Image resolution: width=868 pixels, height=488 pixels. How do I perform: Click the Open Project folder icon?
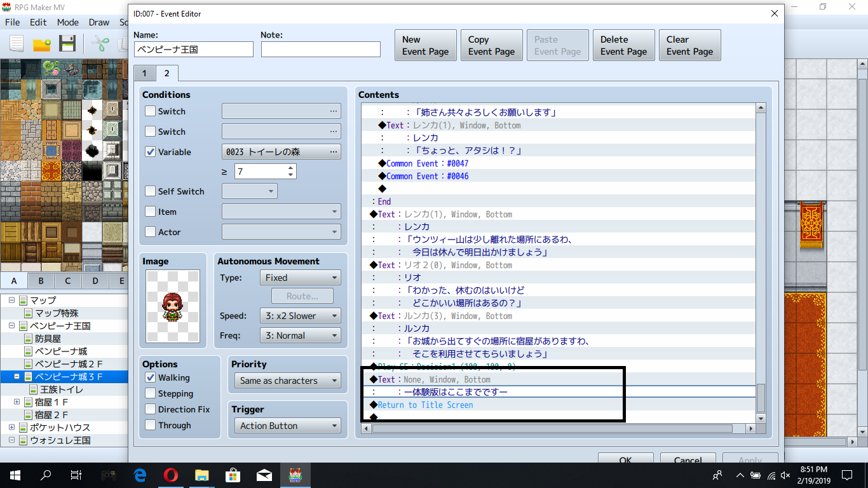[x=42, y=44]
